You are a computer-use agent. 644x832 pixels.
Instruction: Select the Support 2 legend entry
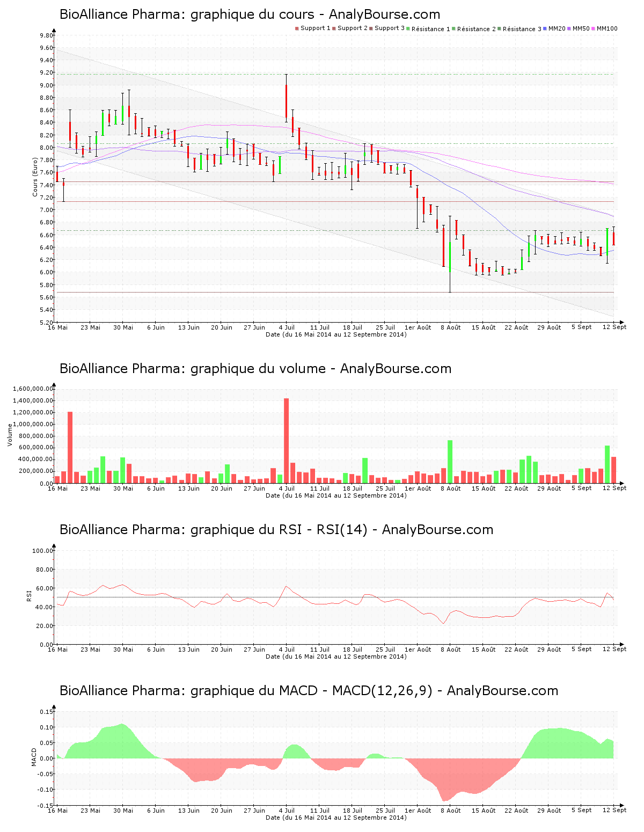[350, 28]
